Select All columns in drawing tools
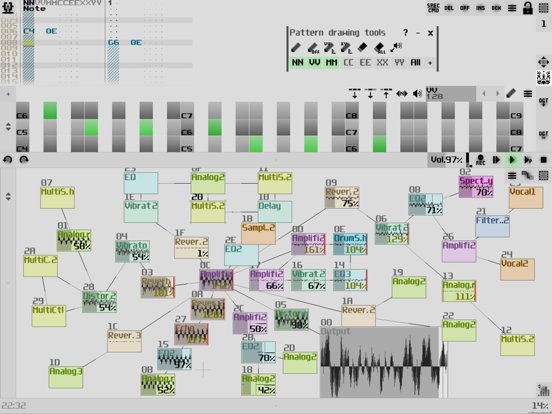552x414 pixels. click(x=415, y=63)
